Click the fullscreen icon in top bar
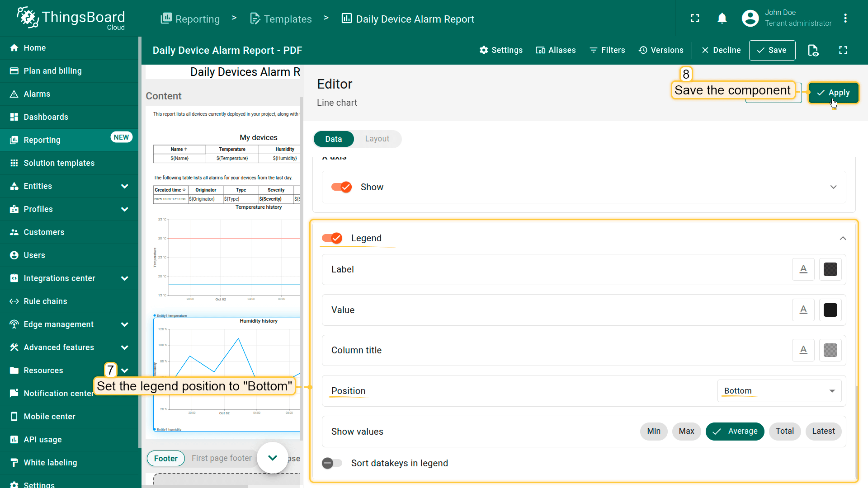Viewport: 868px width, 488px height. pos(695,19)
